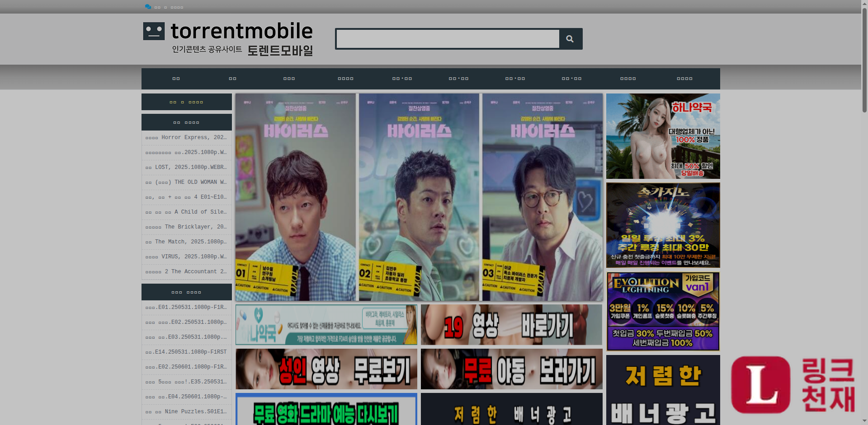Open The Match, 2025.1080p entry
The image size is (868, 425).
coord(186,242)
